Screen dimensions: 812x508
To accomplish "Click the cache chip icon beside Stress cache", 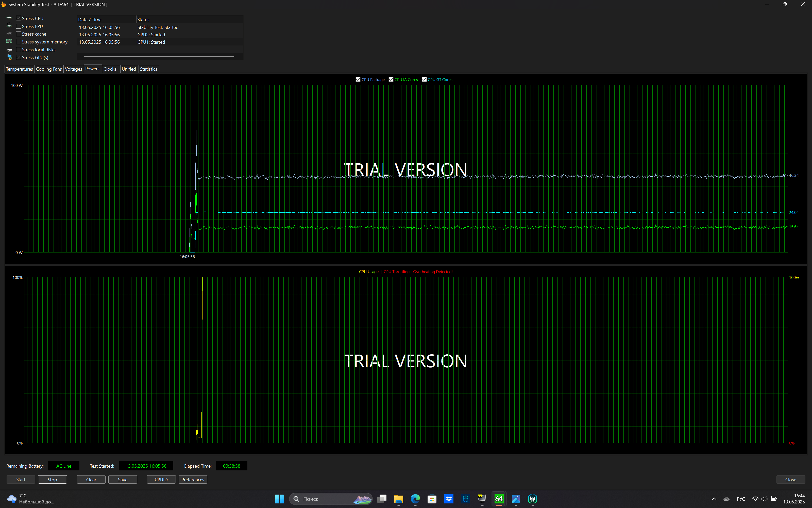I will click(9, 34).
